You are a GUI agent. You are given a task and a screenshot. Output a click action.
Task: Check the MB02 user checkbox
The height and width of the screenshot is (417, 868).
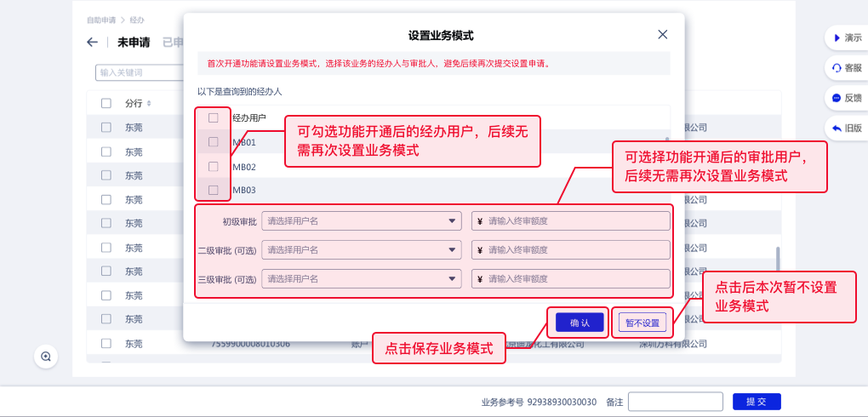tap(214, 166)
